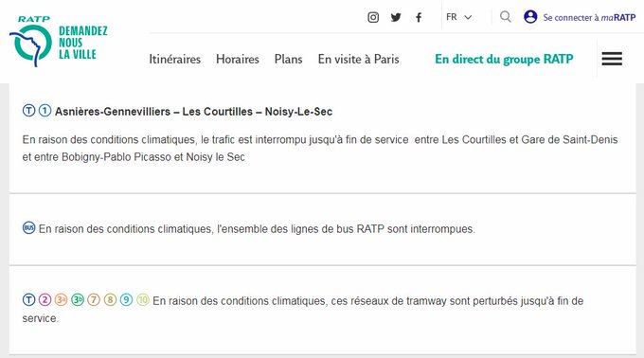Click text 'le trafic est interrompu jusqu'à fin de service'
The height and width of the screenshot is (358, 644).
(304, 140)
